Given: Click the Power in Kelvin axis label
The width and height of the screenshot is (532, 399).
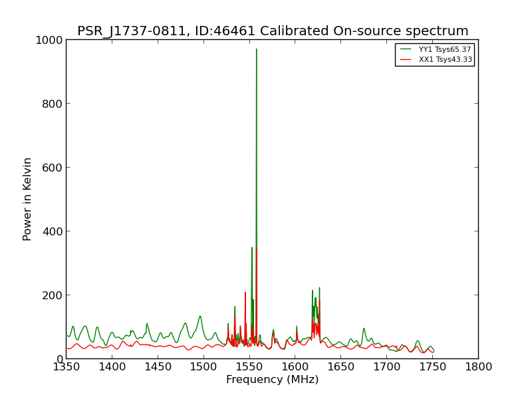Looking at the screenshot, I should [x=27, y=199].
